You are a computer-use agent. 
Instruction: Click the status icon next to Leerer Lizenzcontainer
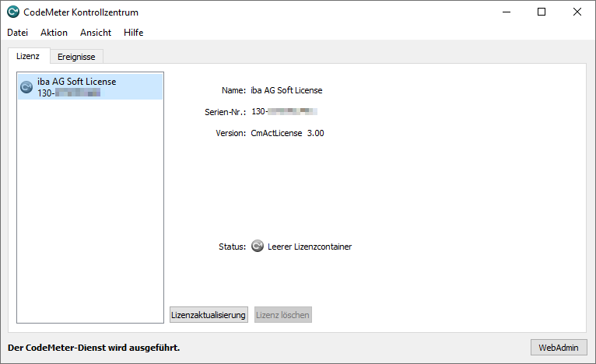point(258,247)
